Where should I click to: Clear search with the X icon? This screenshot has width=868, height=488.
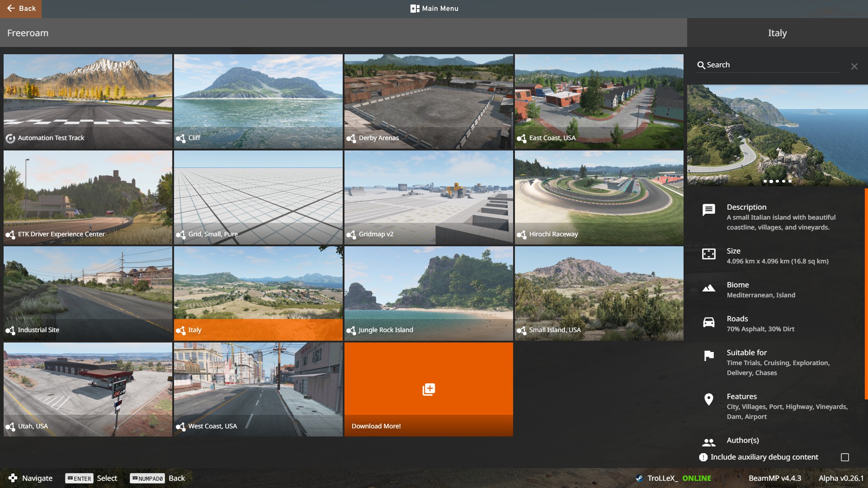(854, 66)
